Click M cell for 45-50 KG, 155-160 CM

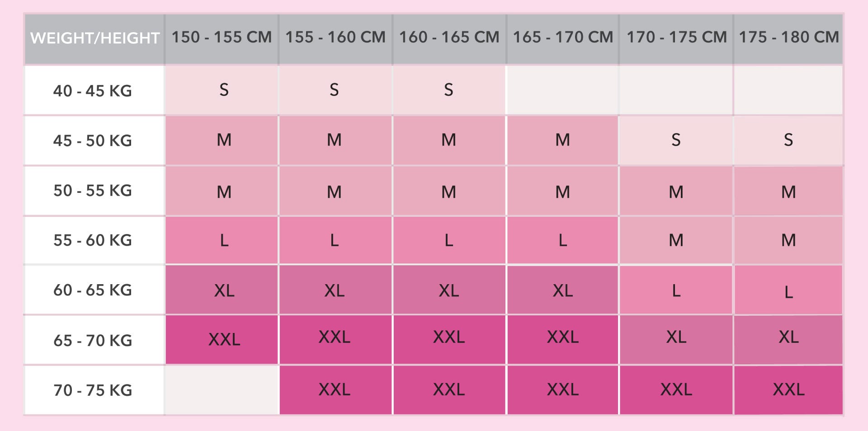click(335, 141)
